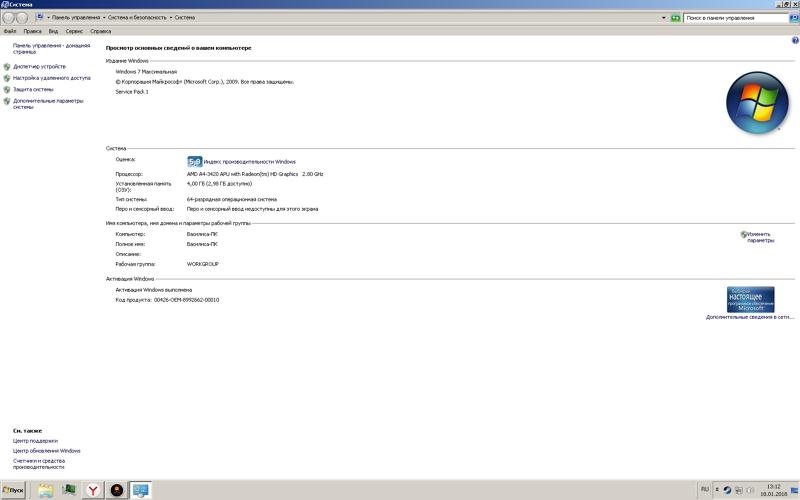The height and width of the screenshot is (500, 800).
Task: Open File Explorer from the taskbar
Action: tap(45, 490)
